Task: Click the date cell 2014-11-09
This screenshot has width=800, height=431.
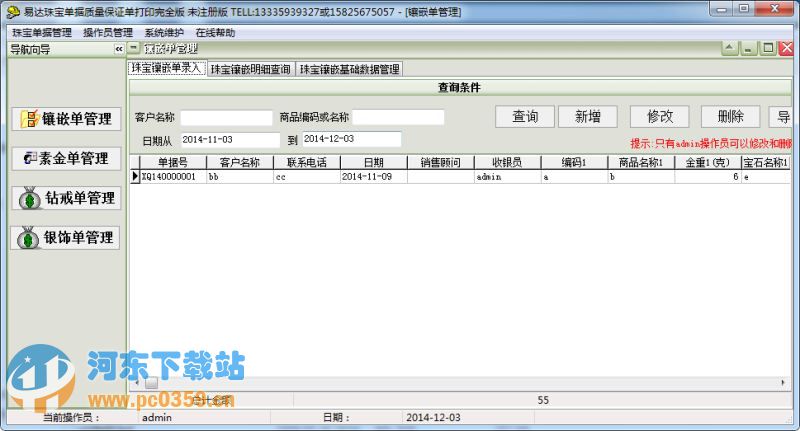Action: 373,177
